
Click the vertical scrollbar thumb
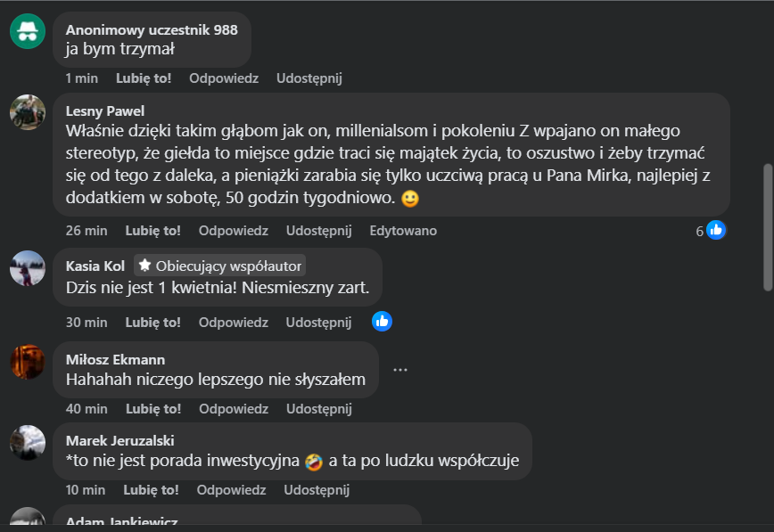point(768,225)
